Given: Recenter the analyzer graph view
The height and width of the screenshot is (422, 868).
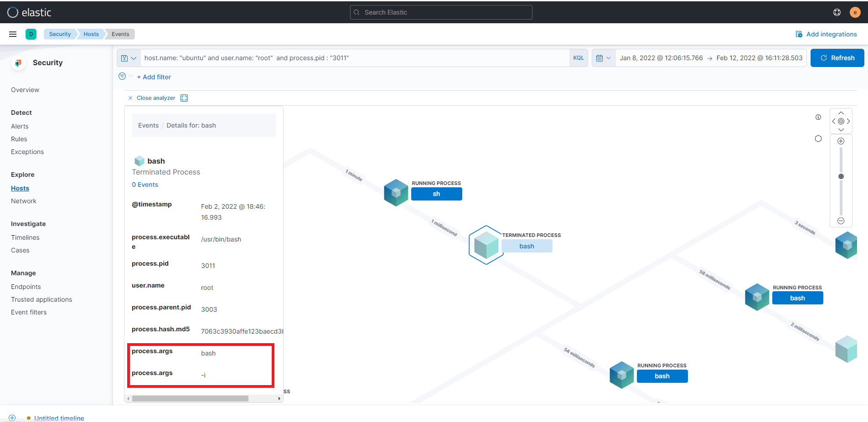Looking at the screenshot, I should click(841, 121).
